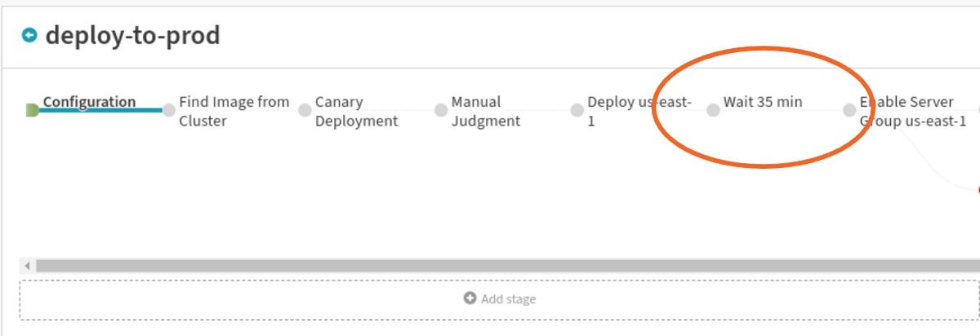Select the Deploy us-east-1 stage circle node

577,110
